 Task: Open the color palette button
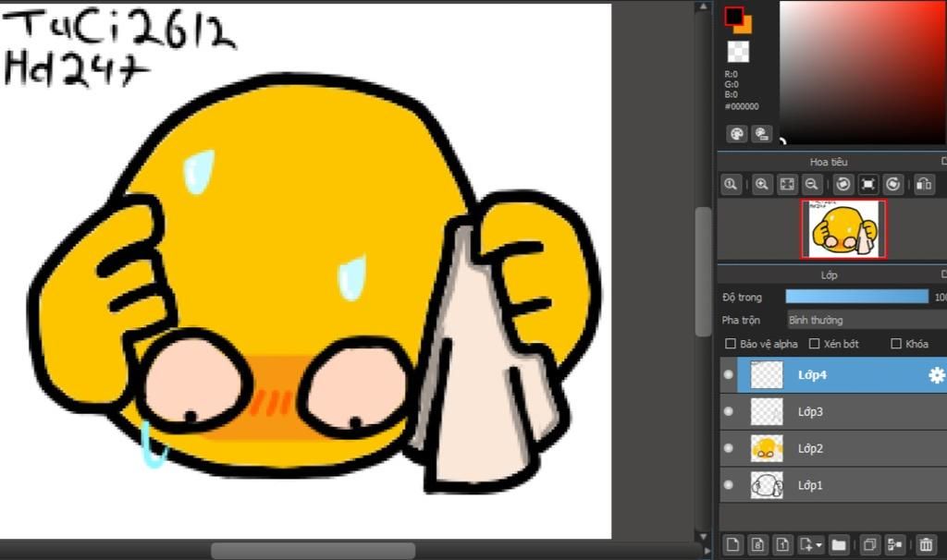pos(736,134)
